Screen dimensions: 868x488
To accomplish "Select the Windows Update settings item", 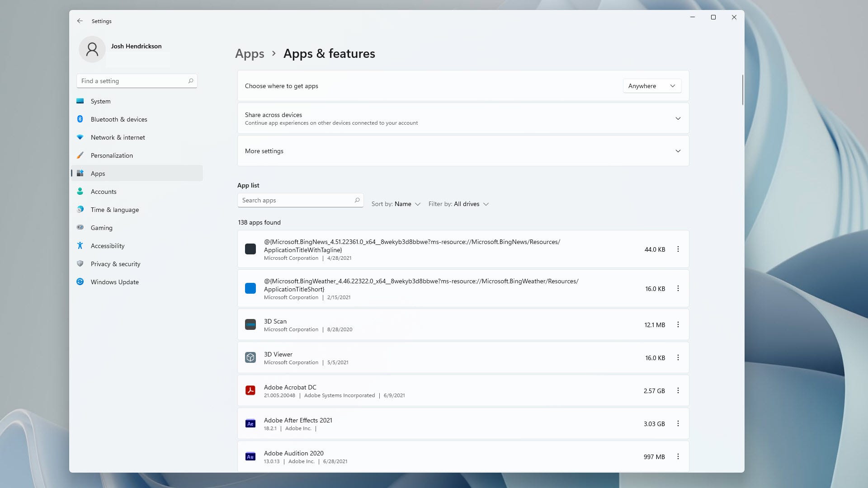I will tap(114, 282).
